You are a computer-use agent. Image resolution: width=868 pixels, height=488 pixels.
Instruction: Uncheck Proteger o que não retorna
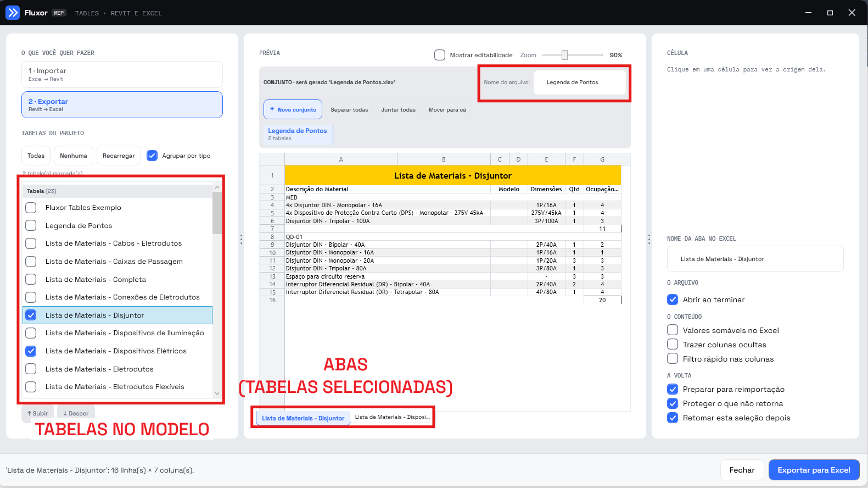point(673,403)
